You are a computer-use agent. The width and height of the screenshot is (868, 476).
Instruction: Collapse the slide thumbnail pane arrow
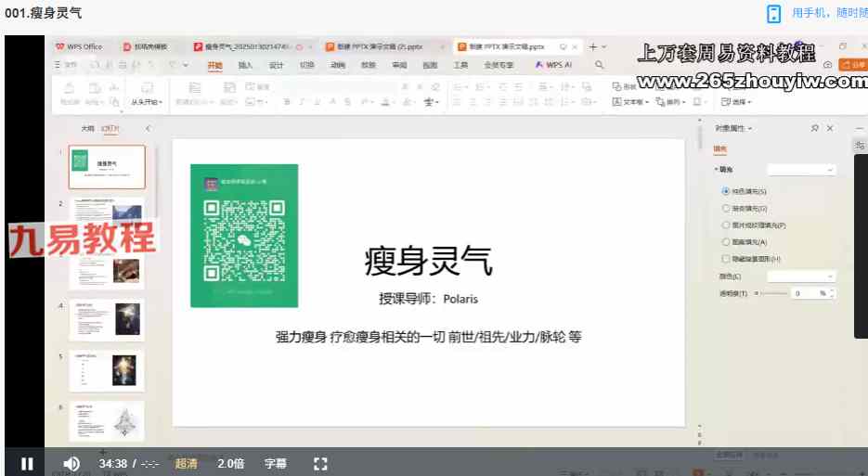148,128
